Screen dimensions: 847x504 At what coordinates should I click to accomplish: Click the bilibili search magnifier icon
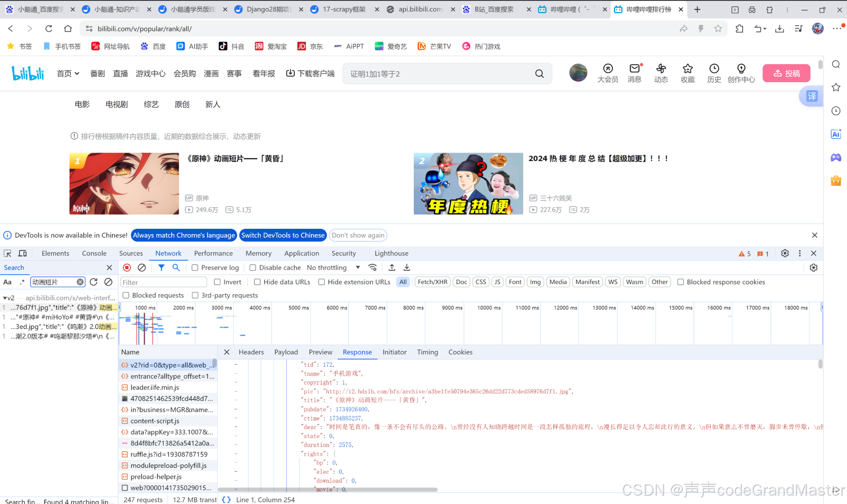(539, 74)
